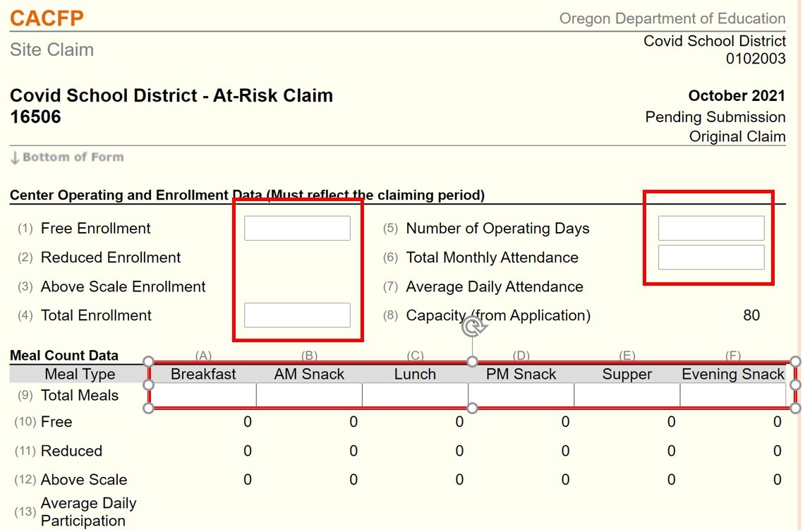Follow the Bottom of Form link
Screen dimensions: 805x532
(72, 157)
